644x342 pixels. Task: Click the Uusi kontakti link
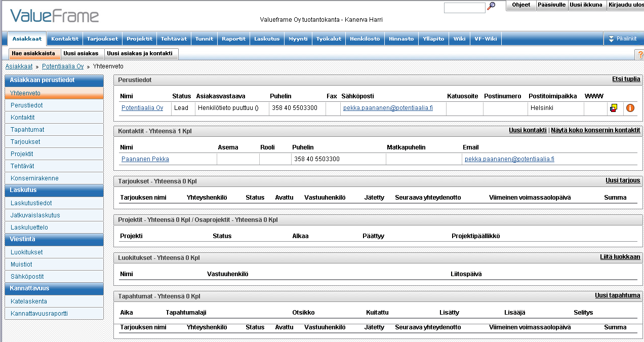[528, 130]
